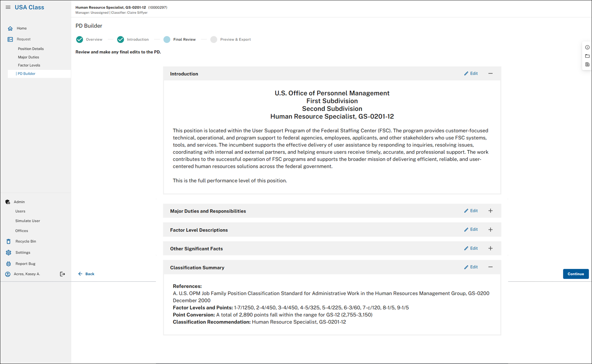Open the Admin menu item

[19, 202]
